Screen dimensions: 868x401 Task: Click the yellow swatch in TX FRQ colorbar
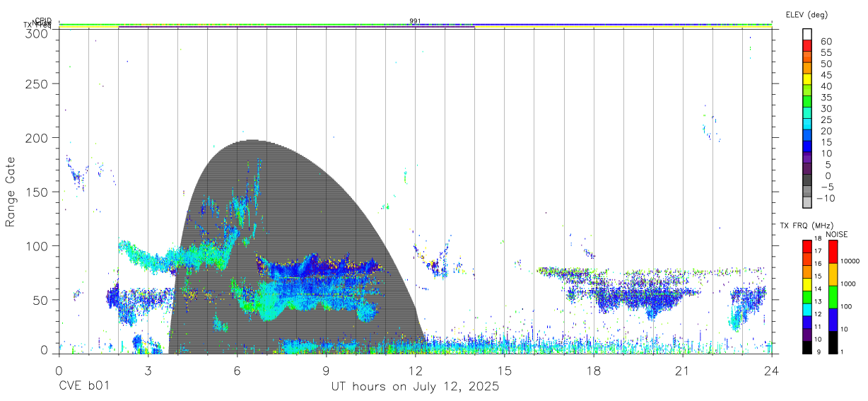pos(807,284)
